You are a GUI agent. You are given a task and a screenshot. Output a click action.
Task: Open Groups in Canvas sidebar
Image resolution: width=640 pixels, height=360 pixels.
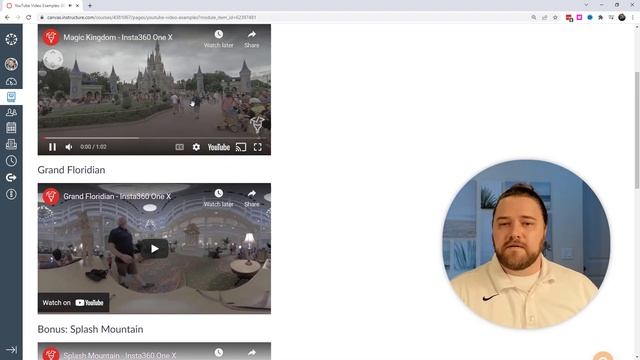[x=11, y=112]
